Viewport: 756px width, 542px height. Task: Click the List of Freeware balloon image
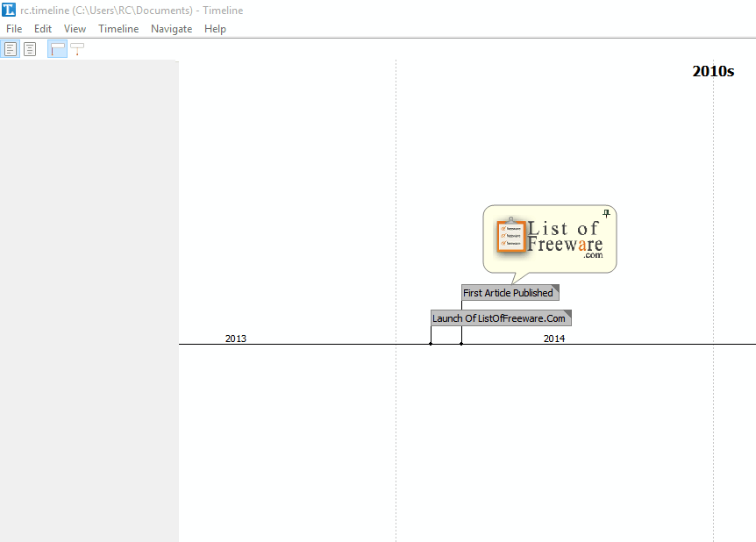(550, 239)
